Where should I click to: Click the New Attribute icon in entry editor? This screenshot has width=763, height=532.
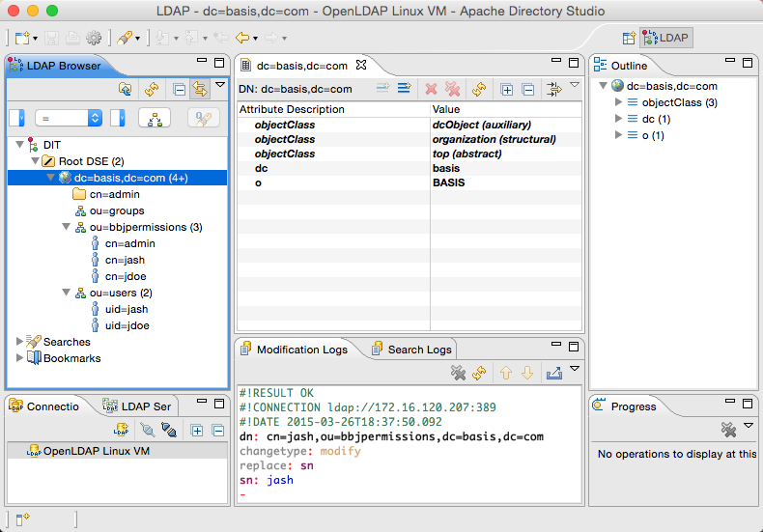(383, 89)
